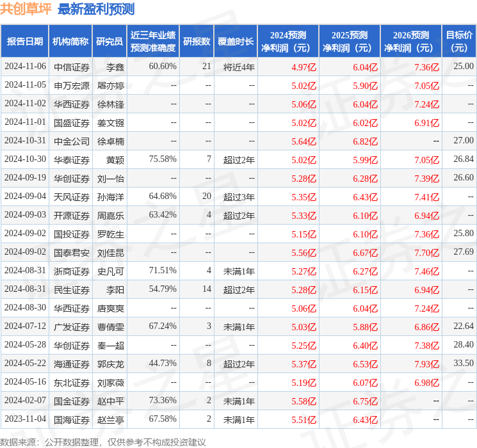Select the date cell 2024-11-06
This screenshot has width=477, height=448.
(x=25, y=67)
